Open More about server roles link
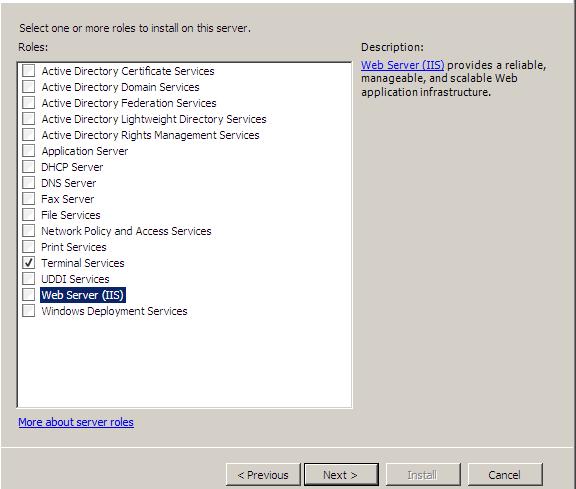This screenshot has height=489, width=576. [x=76, y=422]
